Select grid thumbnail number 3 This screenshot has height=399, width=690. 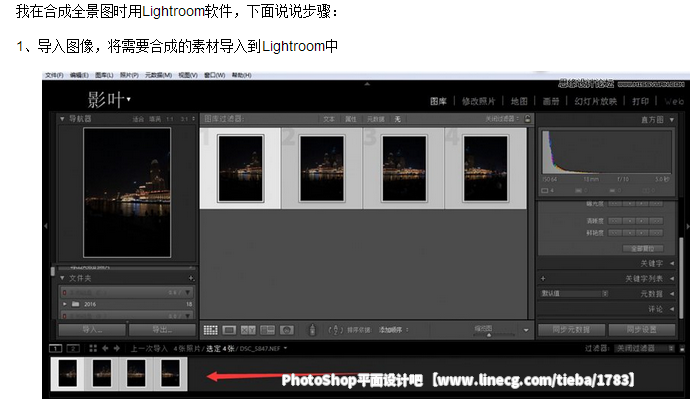coord(404,168)
